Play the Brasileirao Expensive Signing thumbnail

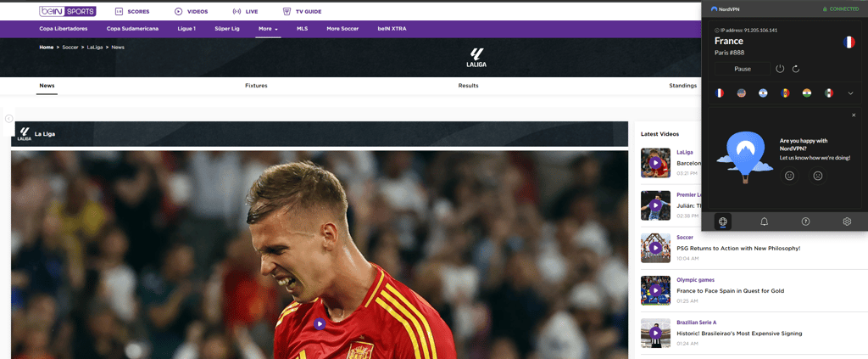click(x=655, y=333)
